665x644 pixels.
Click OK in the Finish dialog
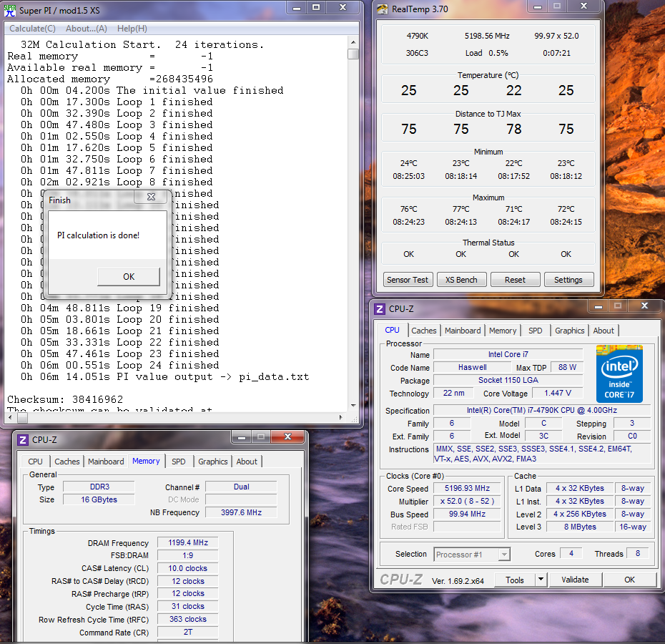(x=129, y=277)
